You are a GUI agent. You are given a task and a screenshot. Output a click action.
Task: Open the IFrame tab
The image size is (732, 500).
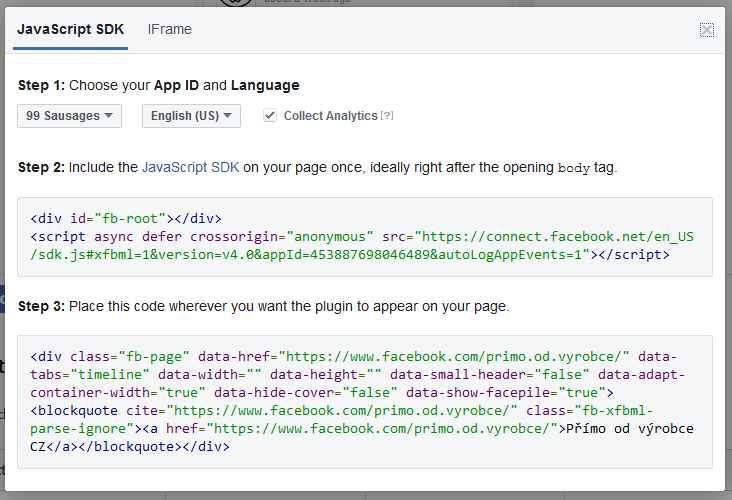coord(169,29)
